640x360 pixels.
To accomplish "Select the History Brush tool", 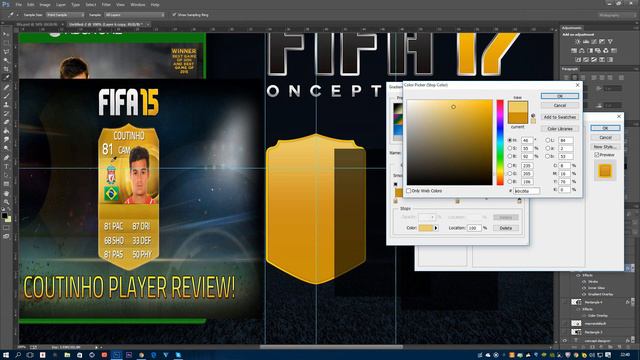I will tap(6, 113).
